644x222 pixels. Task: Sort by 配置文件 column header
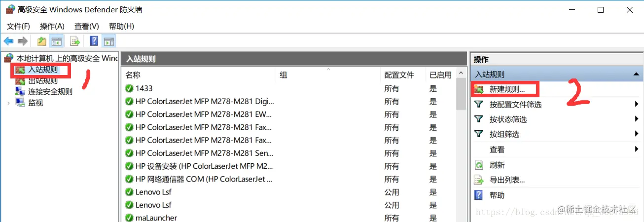coord(403,75)
